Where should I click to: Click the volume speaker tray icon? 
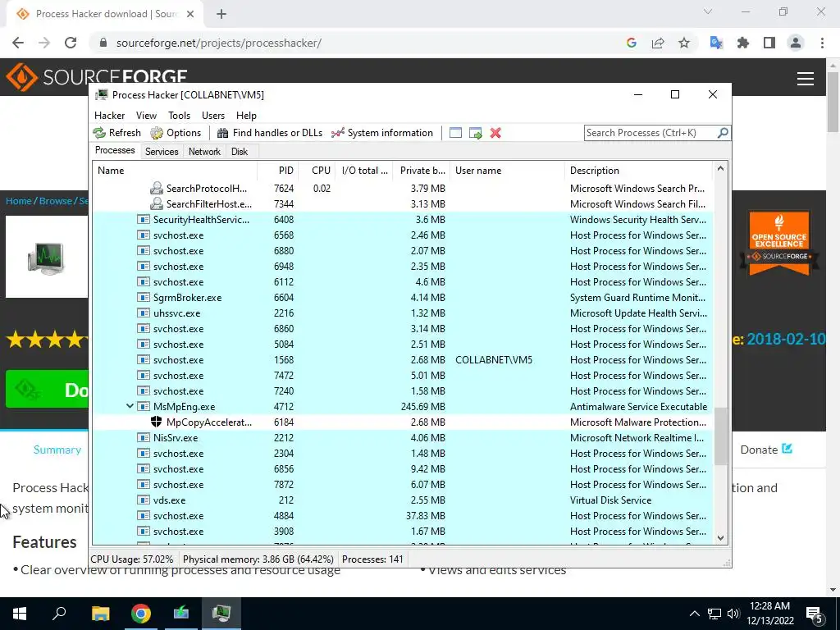(x=733, y=614)
